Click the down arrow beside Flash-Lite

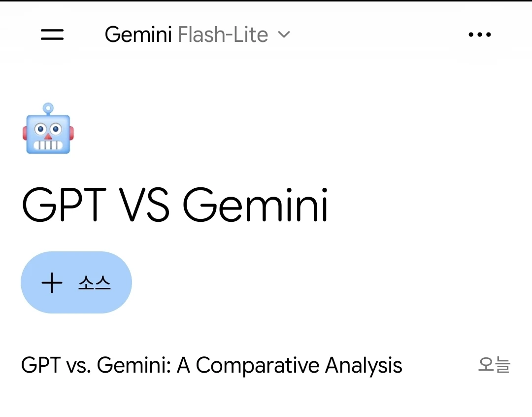284,35
